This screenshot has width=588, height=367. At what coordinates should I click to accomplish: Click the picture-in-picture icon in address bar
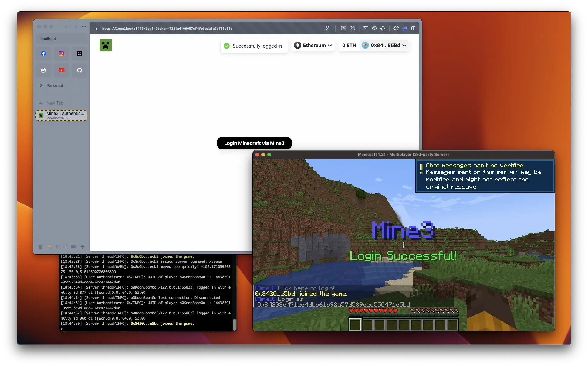pyautogui.click(x=343, y=28)
